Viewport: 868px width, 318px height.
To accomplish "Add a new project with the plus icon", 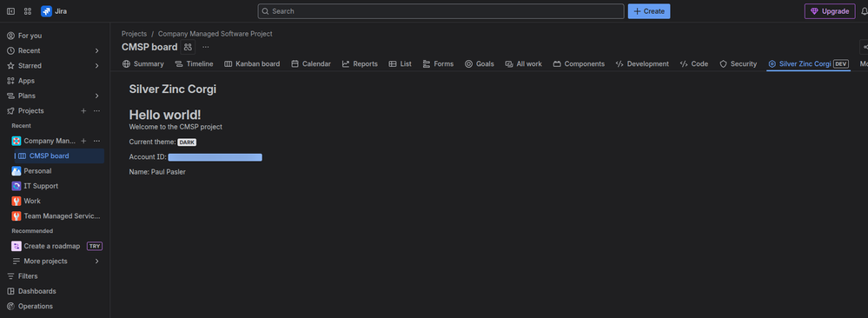I will coord(83,111).
